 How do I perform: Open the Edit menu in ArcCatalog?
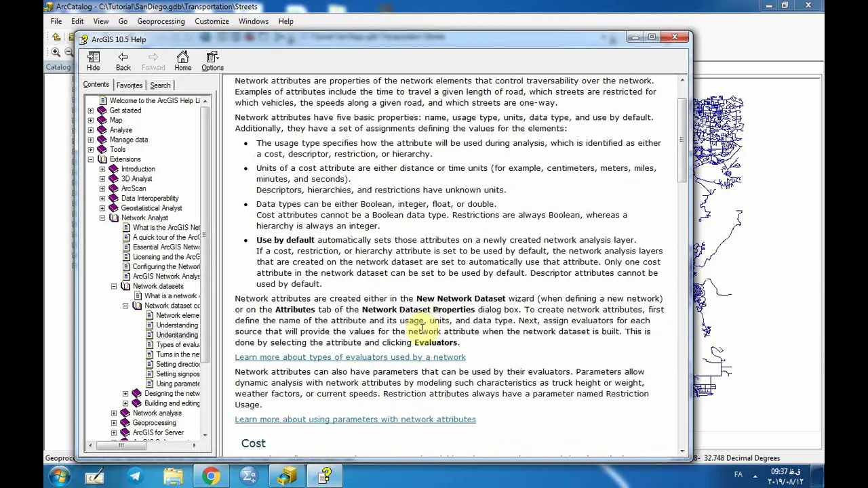[x=77, y=21]
